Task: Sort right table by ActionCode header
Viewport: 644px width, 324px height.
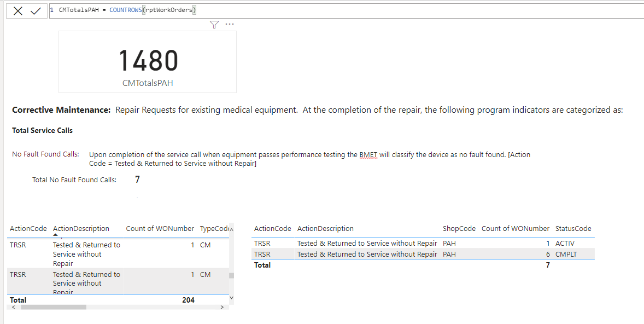Action: tap(273, 229)
